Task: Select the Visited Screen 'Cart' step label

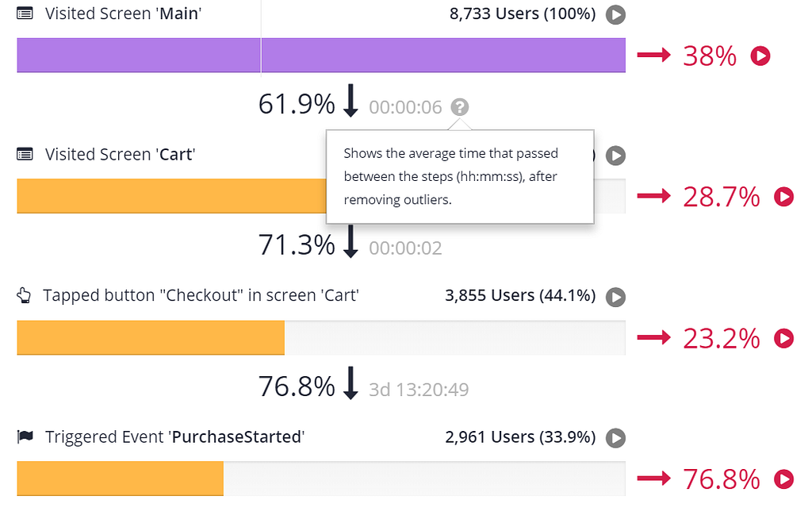Action: tap(121, 155)
